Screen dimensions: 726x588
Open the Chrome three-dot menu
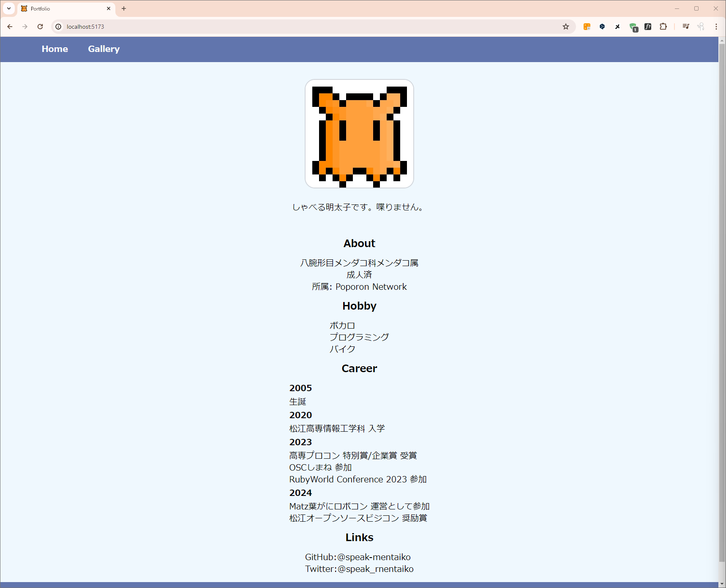point(716,27)
